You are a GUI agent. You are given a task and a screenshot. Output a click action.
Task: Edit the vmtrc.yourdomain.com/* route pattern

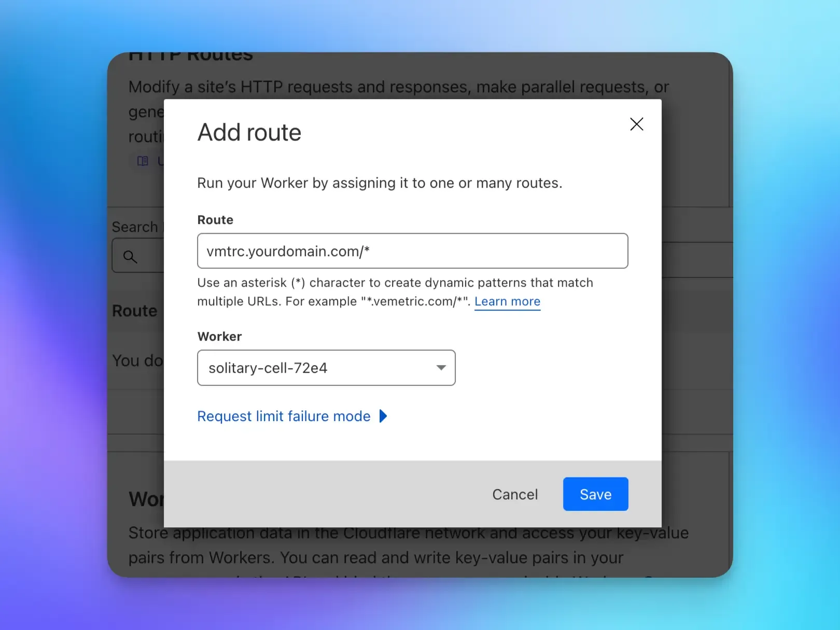point(412,251)
